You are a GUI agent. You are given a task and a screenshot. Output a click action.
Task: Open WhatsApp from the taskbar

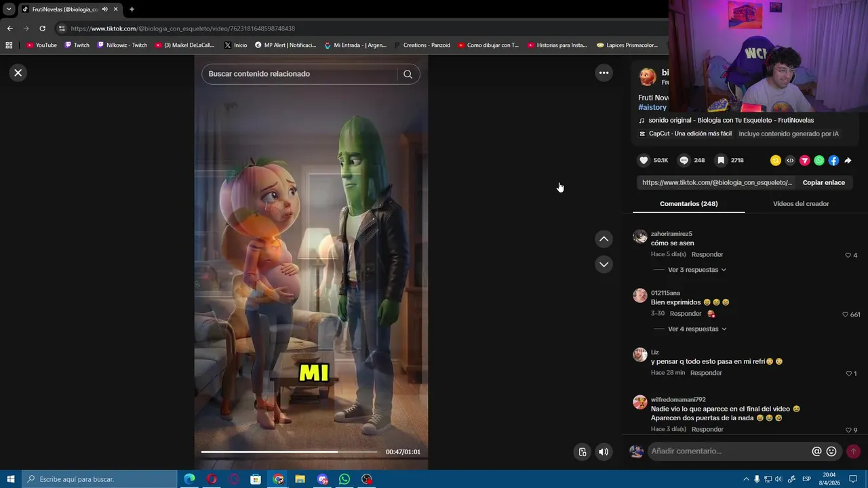(x=344, y=479)
